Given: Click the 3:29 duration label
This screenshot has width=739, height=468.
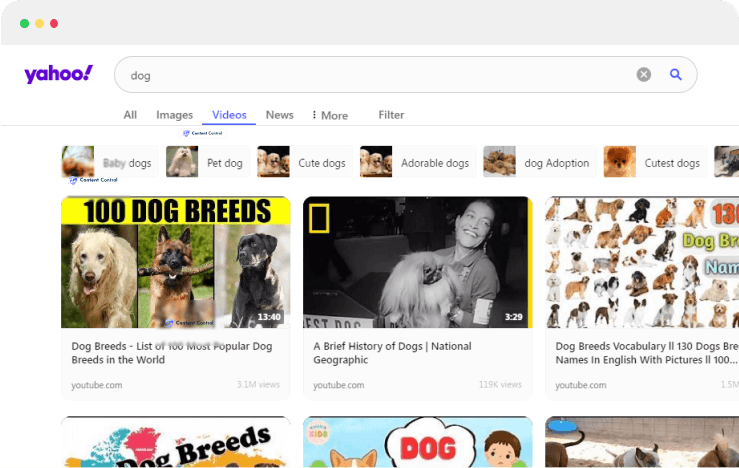Looking at the screenshot, I should coord(513,317).
